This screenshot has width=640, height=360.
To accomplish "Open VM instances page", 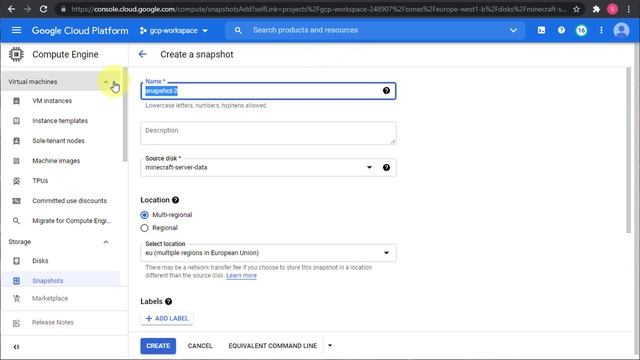I will tap(52, 101).
